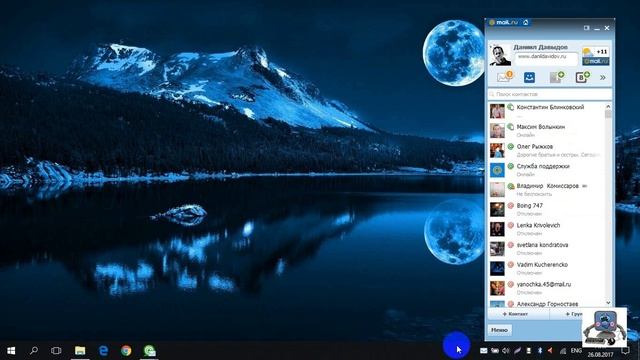Click the volume speaker tray icon

point(506,351)
